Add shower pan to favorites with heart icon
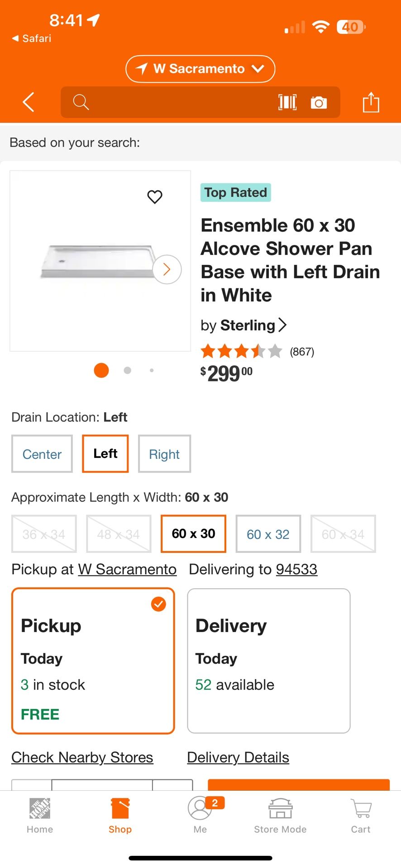 coord(155,197)
